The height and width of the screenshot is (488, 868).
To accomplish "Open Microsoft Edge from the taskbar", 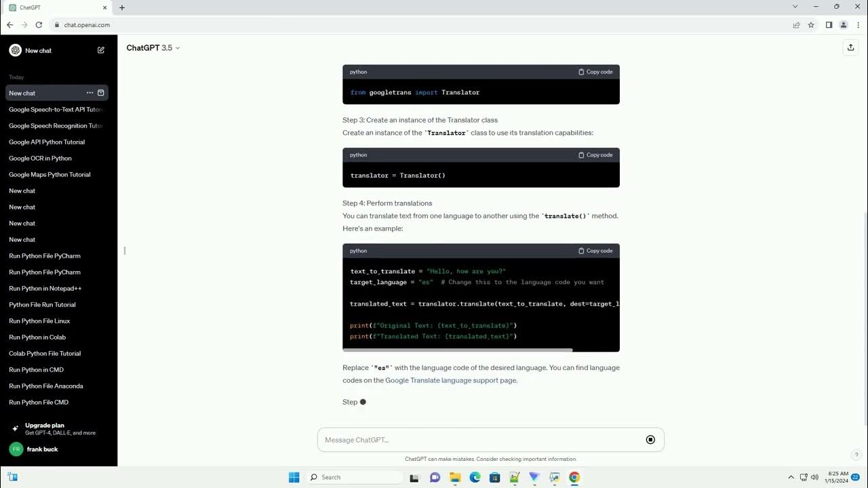I will coord(475,477).
